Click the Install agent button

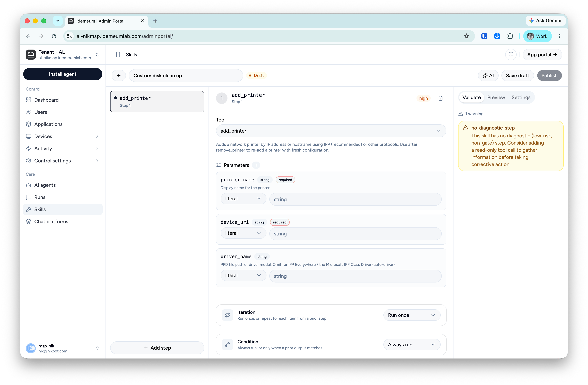[x=63, y=74]
